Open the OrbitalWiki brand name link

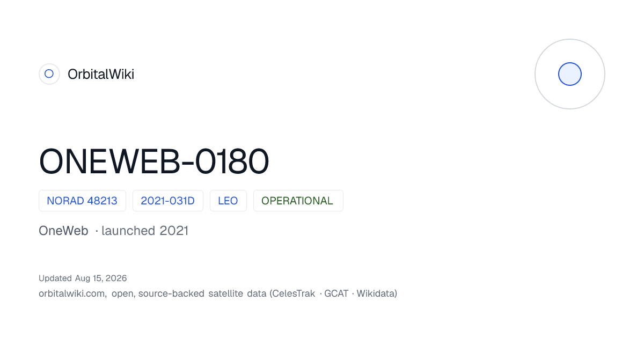click(101, 74)
